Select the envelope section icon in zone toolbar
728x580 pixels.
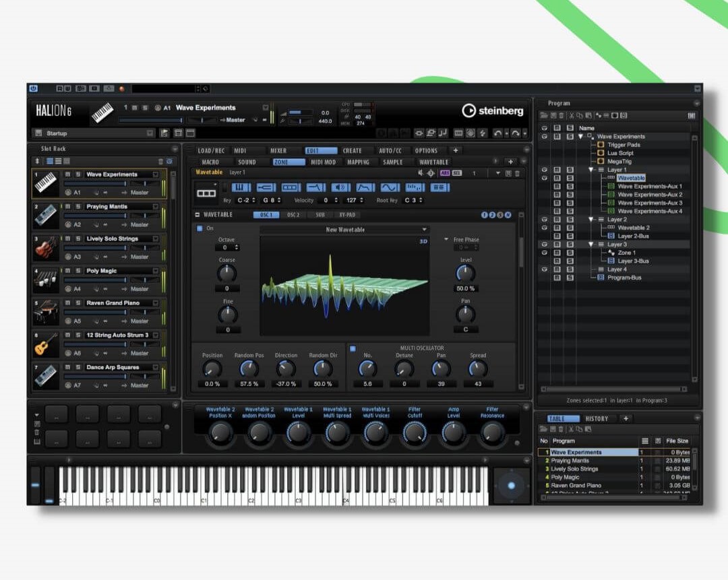point(365,187)
